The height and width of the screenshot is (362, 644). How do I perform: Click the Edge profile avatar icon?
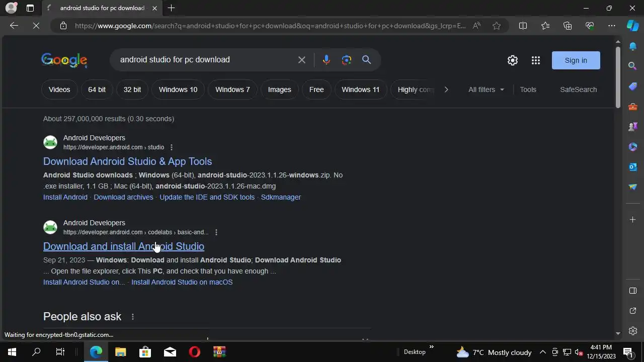tap(11, 8)
